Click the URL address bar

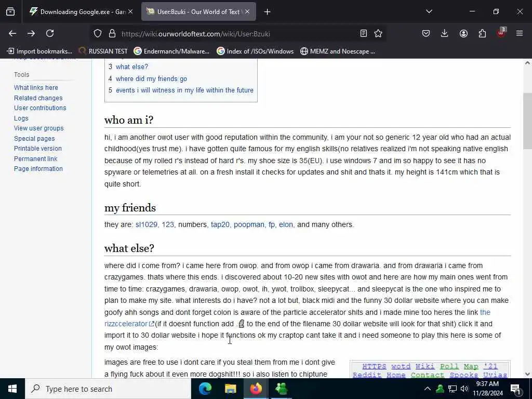pyautogui.click(x=237, y=34)
